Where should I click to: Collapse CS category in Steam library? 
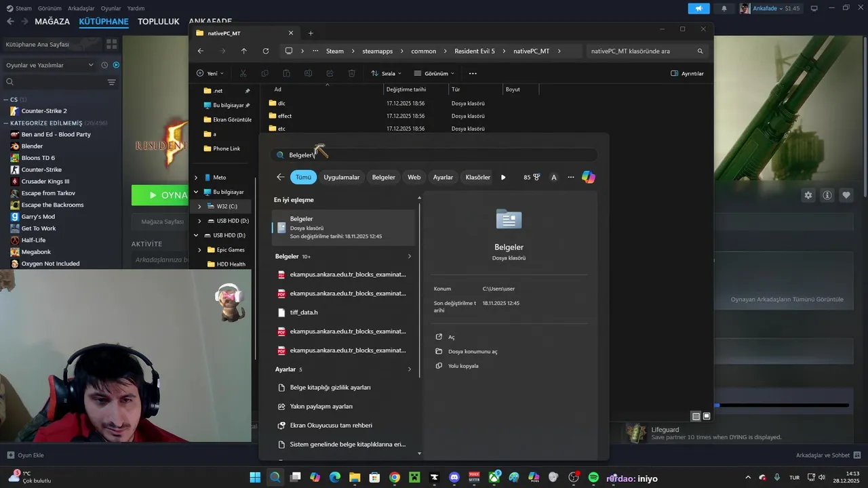click(5, 100)
